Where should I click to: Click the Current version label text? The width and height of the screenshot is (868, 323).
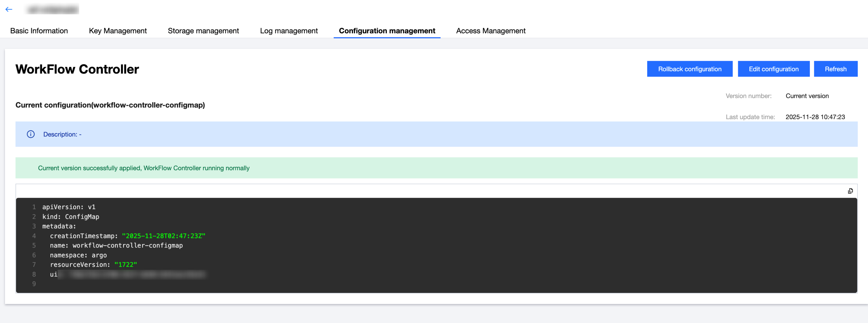coord(807,96)
